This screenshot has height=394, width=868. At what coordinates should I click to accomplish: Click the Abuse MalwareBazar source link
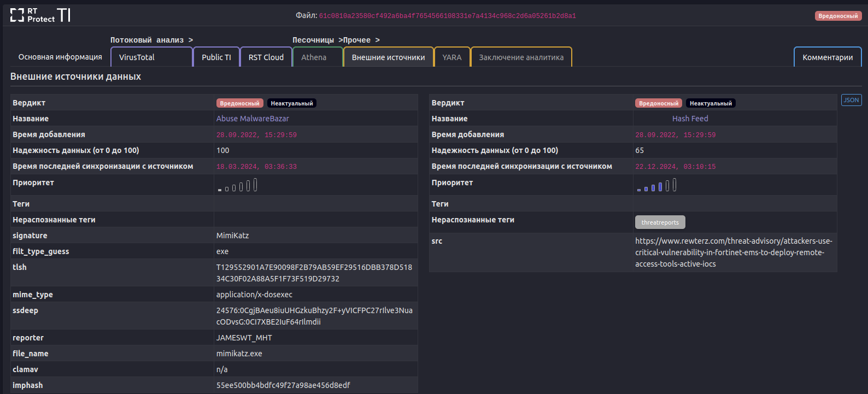pyautogui.click(x=253, y=119)
